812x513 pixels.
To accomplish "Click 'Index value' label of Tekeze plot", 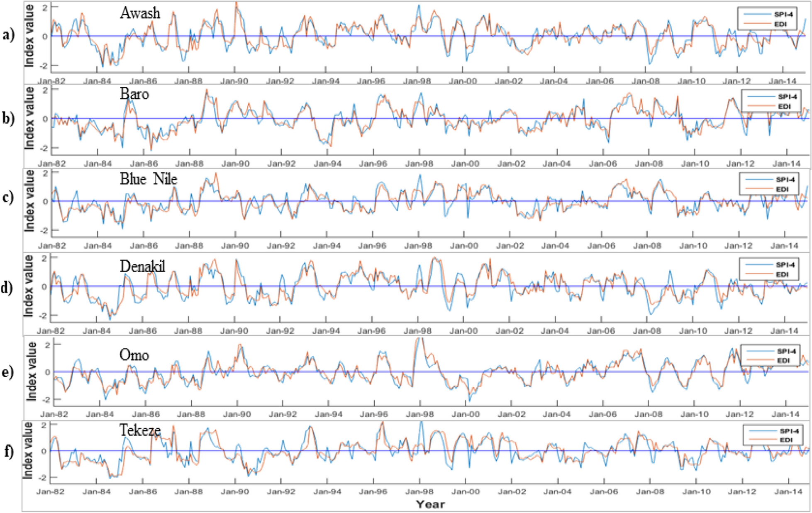I will [x=28, y=451].
